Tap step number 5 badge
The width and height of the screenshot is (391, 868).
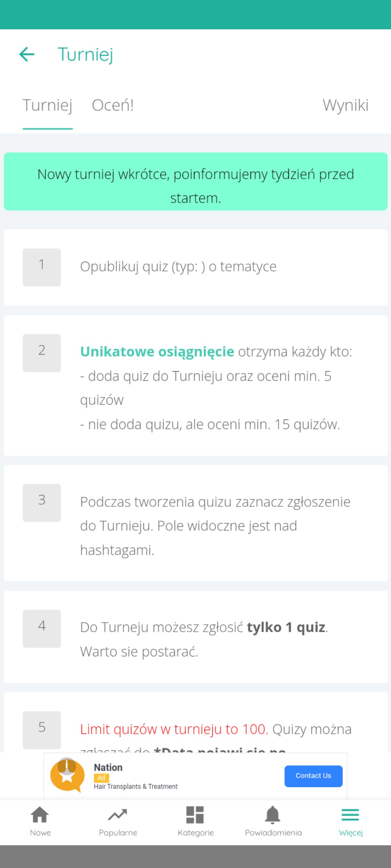pyautogui.click(x=42, y=730)
